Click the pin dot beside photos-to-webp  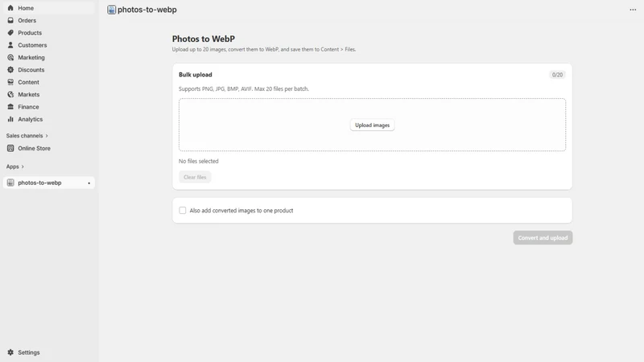coord(89,183)
